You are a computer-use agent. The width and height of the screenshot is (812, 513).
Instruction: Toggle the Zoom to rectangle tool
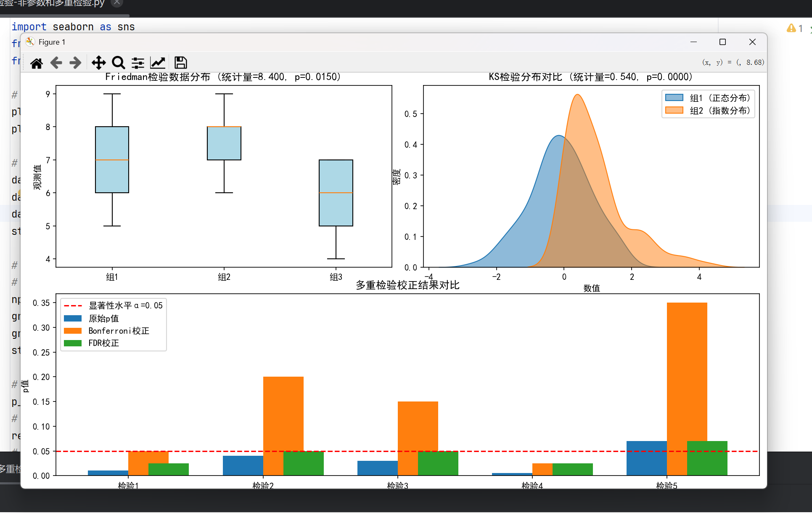pos(118,63)
